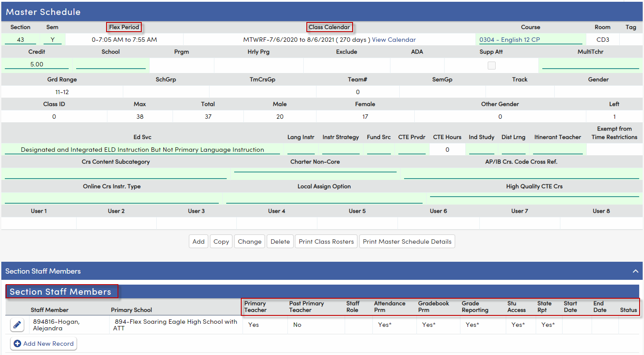
Task: Print Master Schedule Details
Action: [407, 241]
